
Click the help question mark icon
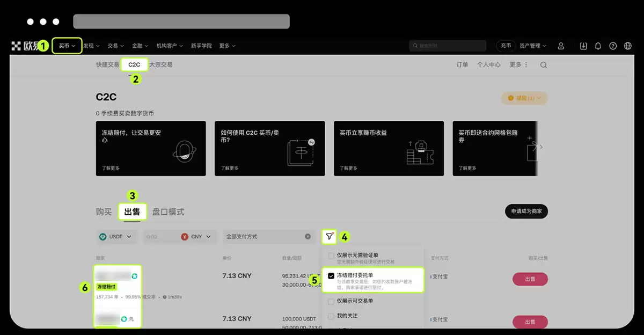tap(613, 46)
